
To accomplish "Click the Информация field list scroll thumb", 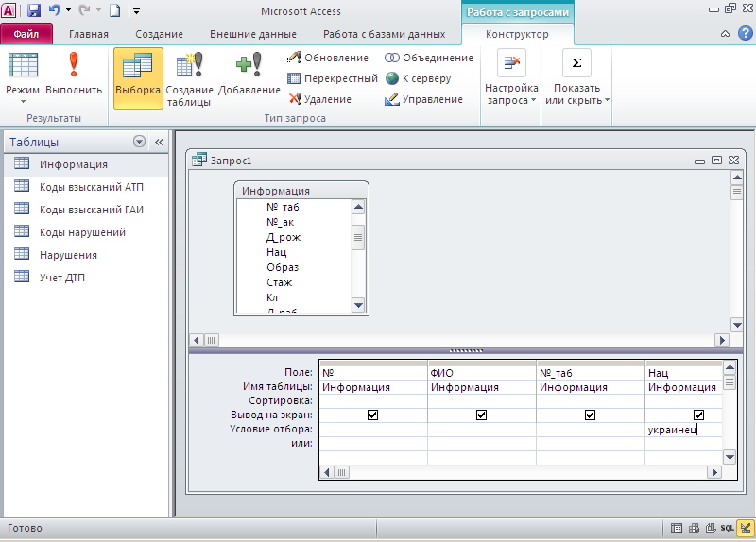I will [x=358, y=238].
